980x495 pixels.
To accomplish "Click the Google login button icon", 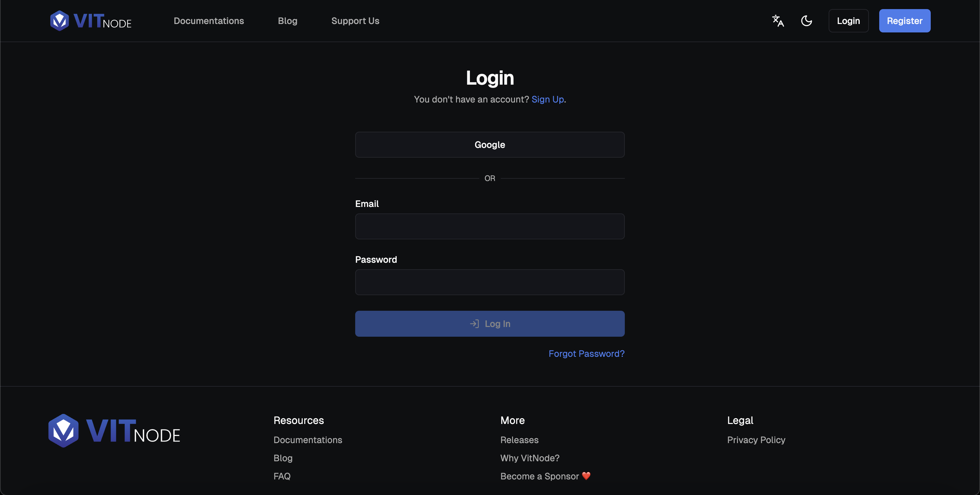I will (489, 145).
